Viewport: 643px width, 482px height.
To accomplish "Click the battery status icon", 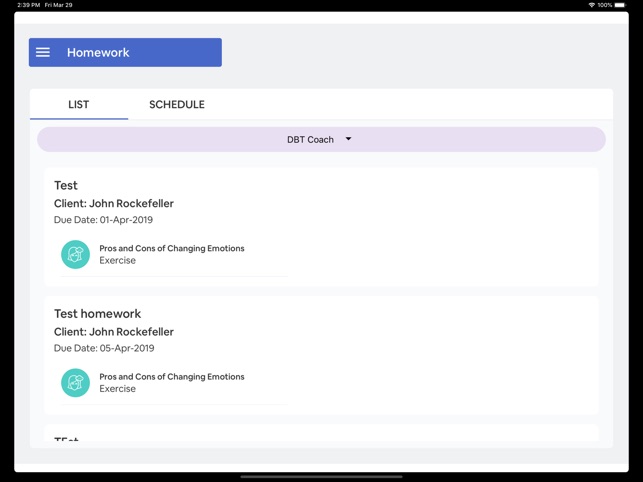I will 621,5.
